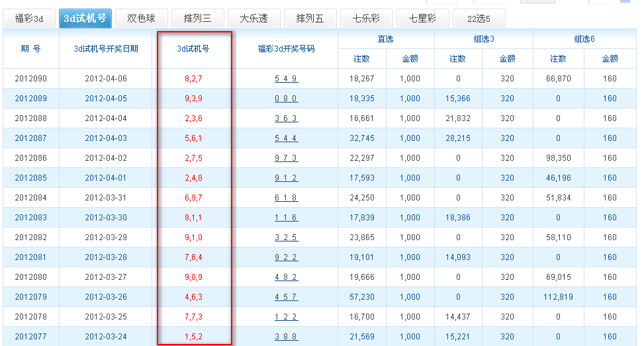Click the 期号 column header
The image size is (644, 346).
point(31,49)
